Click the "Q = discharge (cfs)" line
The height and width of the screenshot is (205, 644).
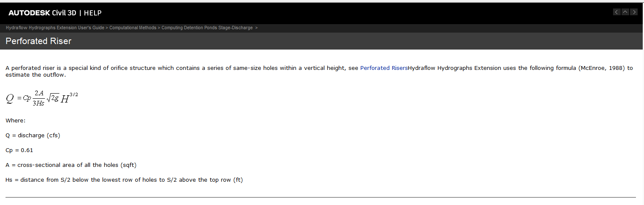pos(33,136)
